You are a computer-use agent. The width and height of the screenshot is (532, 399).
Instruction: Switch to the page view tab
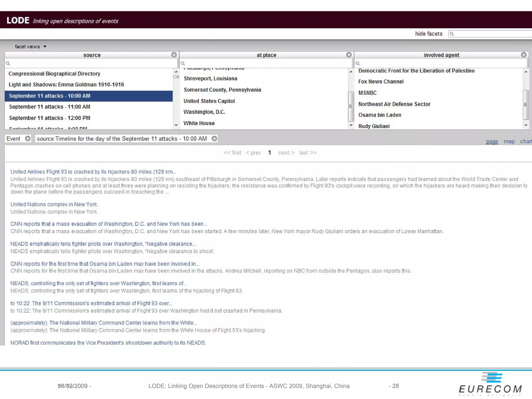click(492, 142)
